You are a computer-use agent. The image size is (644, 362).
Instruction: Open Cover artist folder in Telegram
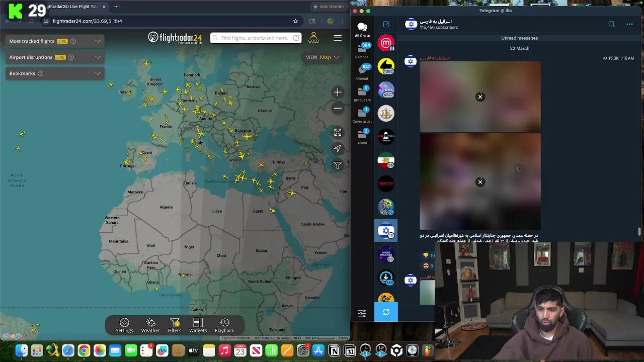coord(362,115)
